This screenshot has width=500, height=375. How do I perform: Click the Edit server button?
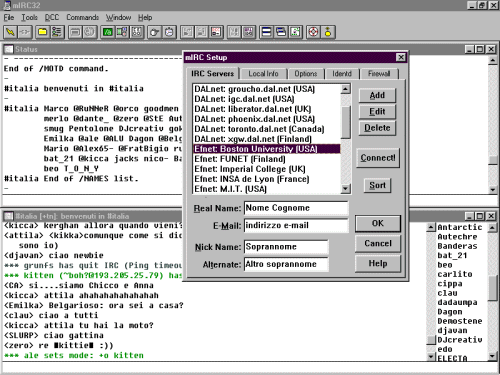pyautogui.click(x=377, y=112)
